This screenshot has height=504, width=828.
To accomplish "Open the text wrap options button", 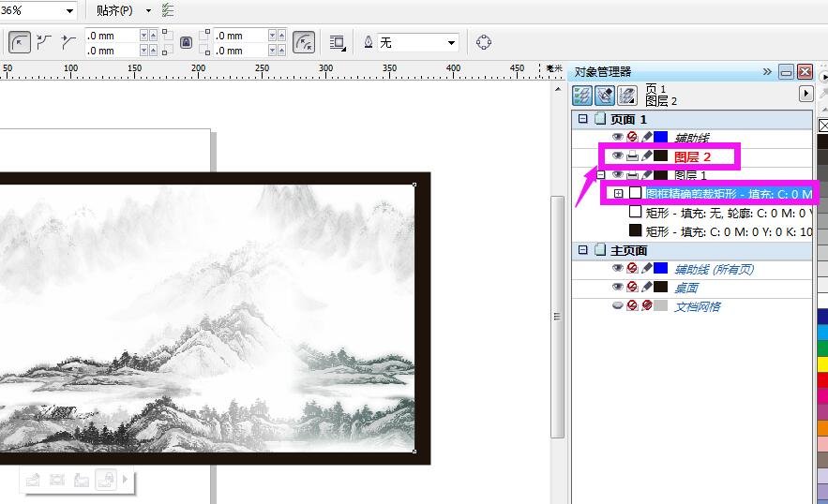I will click(337, 42).
